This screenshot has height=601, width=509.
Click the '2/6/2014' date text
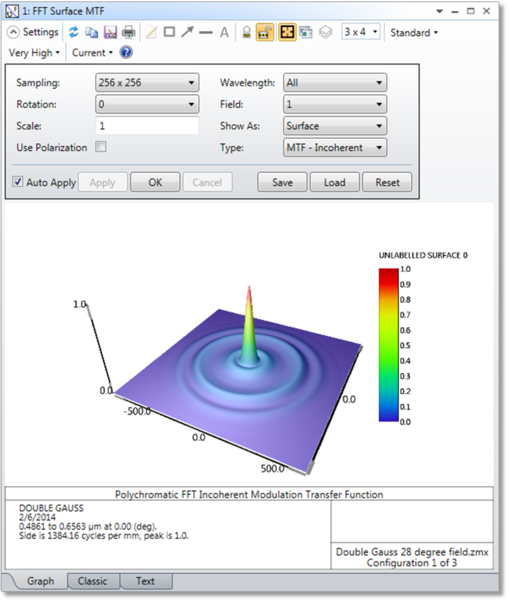[37, 517]
